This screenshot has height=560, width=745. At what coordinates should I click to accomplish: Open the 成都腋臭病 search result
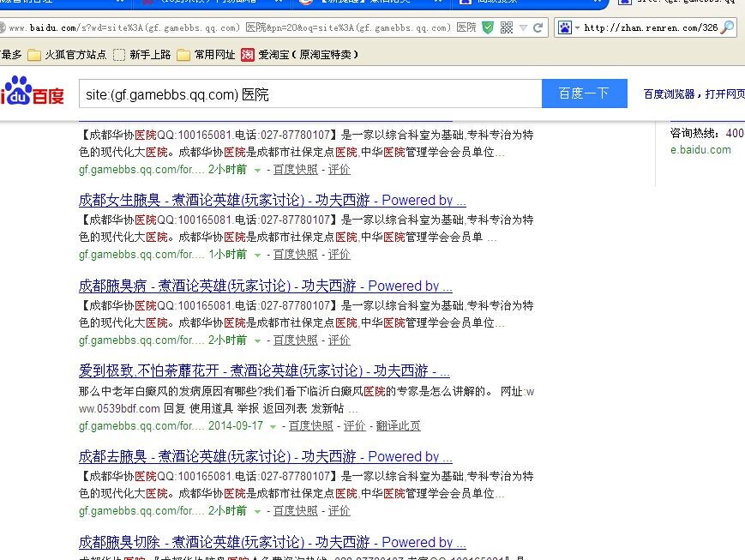click(x=265, y=286)
